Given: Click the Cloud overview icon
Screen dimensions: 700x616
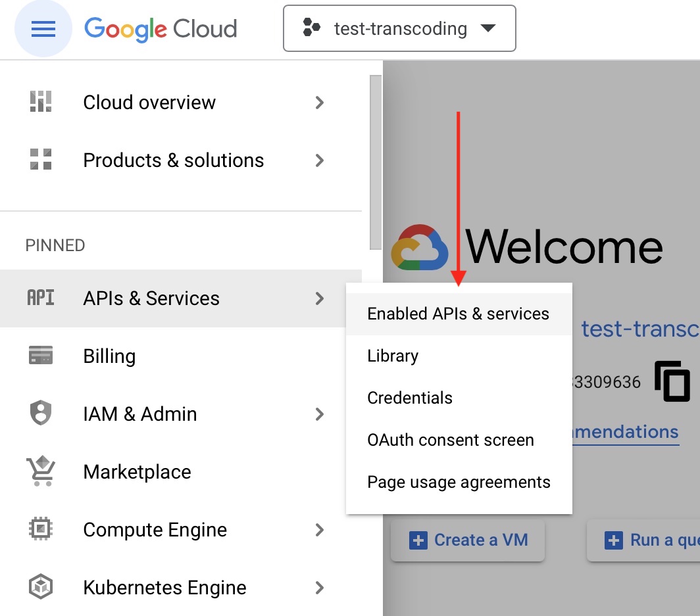Looking at the screenshot, I should 41,102.
